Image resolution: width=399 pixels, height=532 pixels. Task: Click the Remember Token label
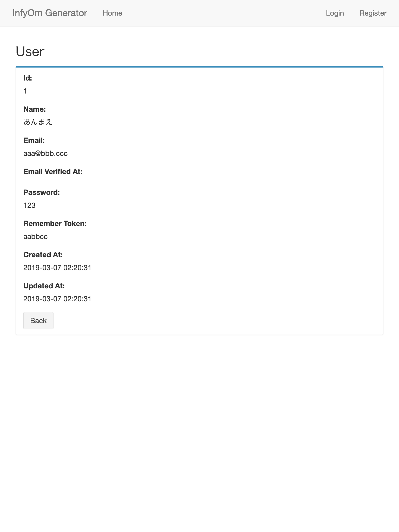point(55,224)
